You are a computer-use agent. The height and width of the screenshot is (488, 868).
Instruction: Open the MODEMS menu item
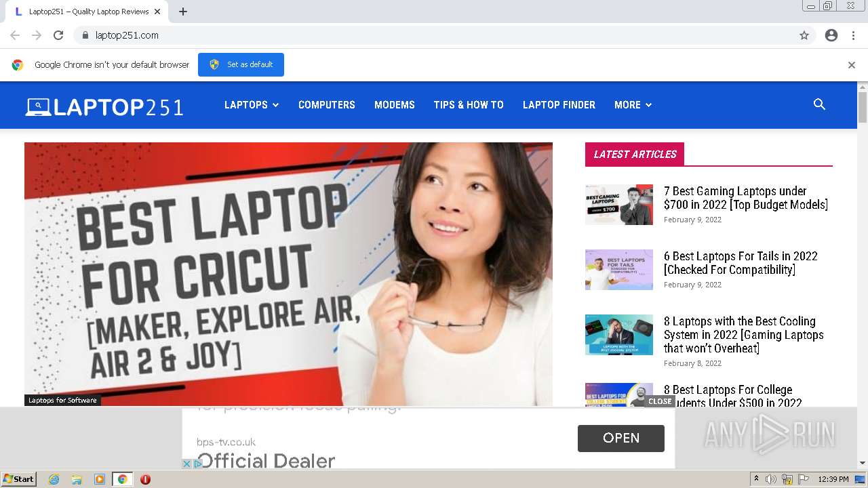point(395,105)
